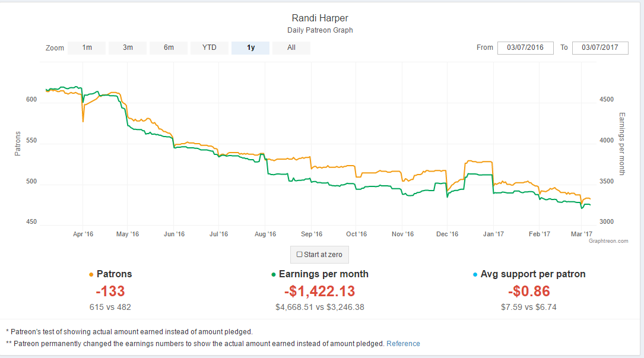Image resolution: width=644 pixels, height=358 pixels.
Task: Click the blue Avg support legend dot
Action: pyautogui.click(x=475, y=274)
